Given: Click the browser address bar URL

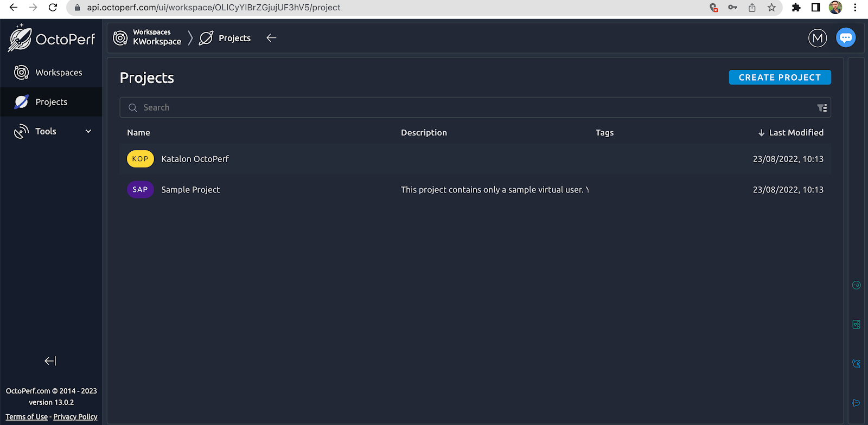Looking at the screenshot, I should coord(214,8).
